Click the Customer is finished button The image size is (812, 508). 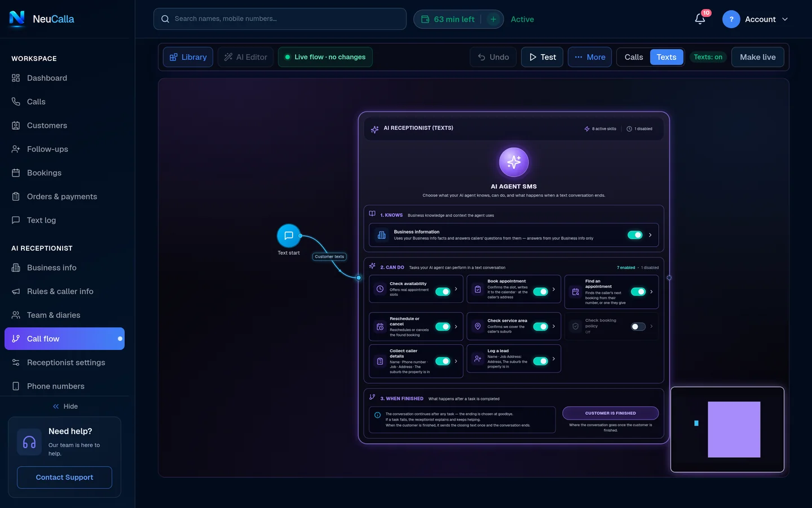click(611, 413)
